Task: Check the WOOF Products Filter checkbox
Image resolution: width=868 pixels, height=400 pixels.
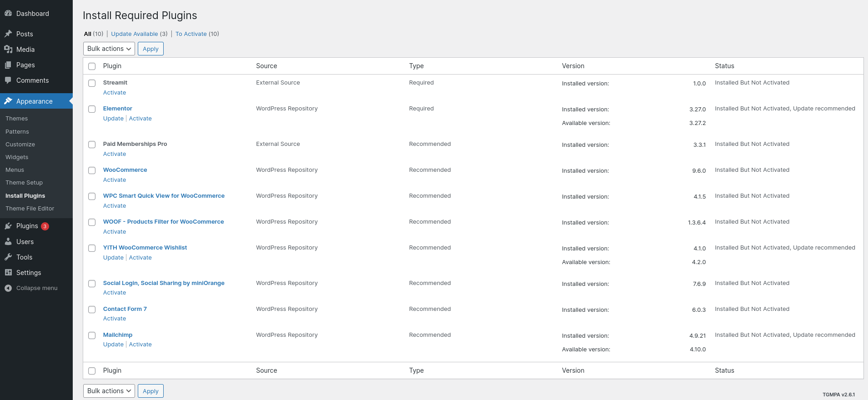Action: (x=92, y=222)
